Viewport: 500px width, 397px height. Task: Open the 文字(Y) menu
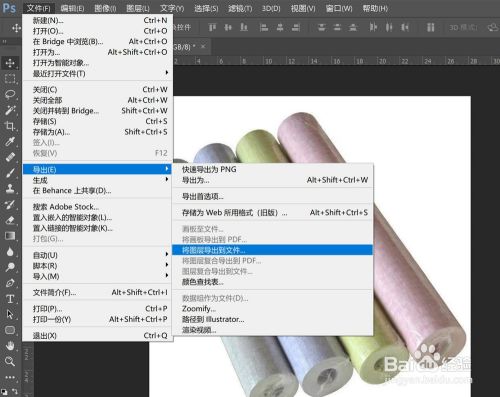coord(172,8)
